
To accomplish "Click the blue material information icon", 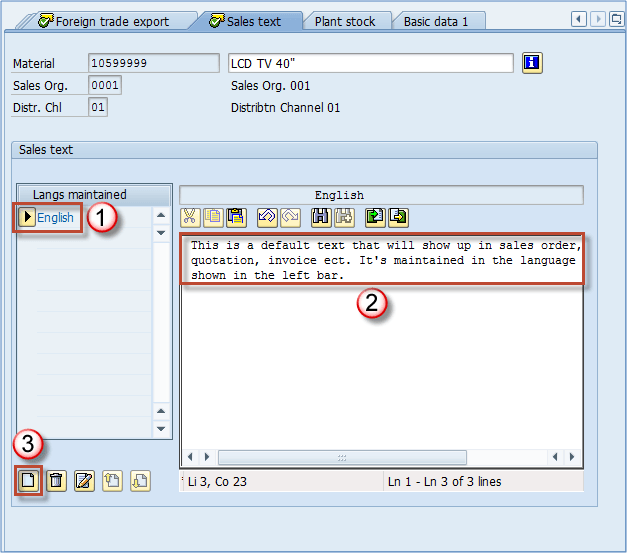I will pyautogui.click(x=532, y=63).
